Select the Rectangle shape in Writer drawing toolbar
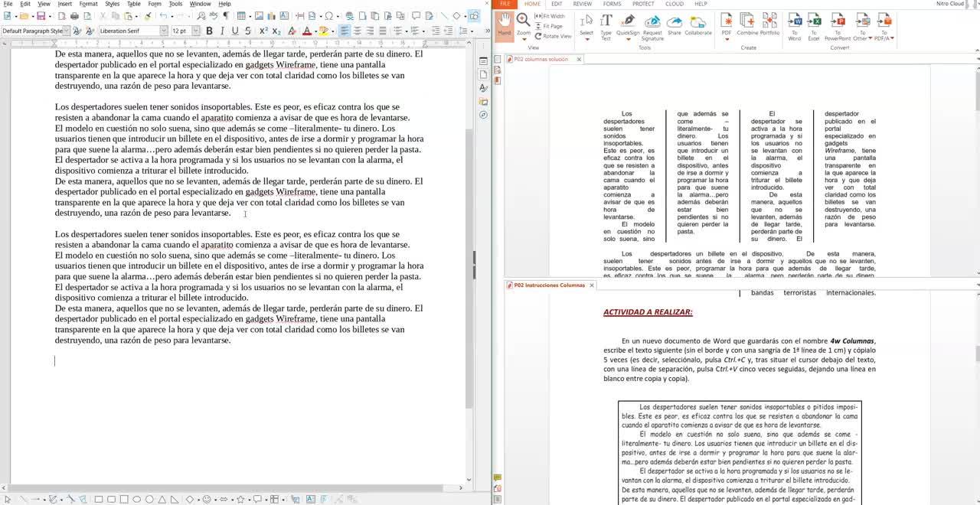Viewport: 980px width, 505px height. click(x=98, y=500)
